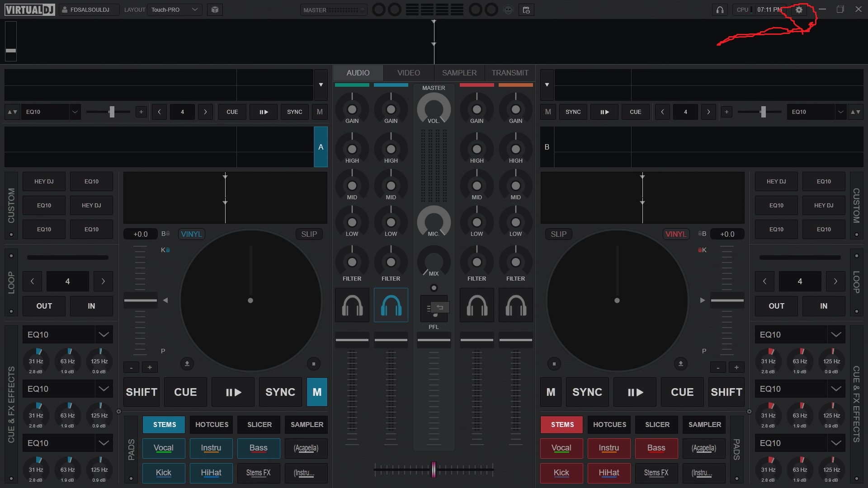Toggle large M button on right deck
The image size is (868, 488).
pyautogui.click(x=551, y=392)
